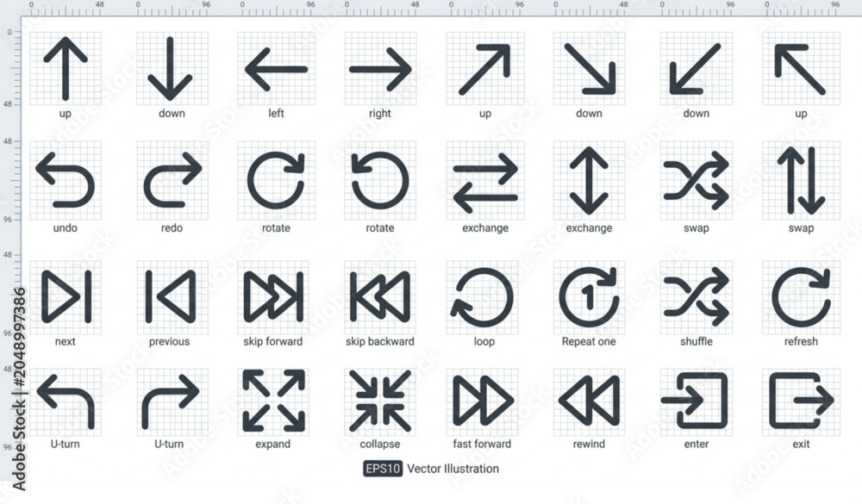Select the left-turning U-turn arrow icon
Viewport: 862px width, 504px height.
66,401
